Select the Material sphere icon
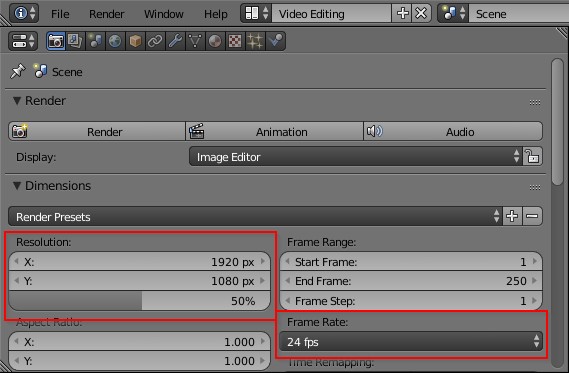The height and width of the screenshot is (373, 569). [x=215, y=41]
